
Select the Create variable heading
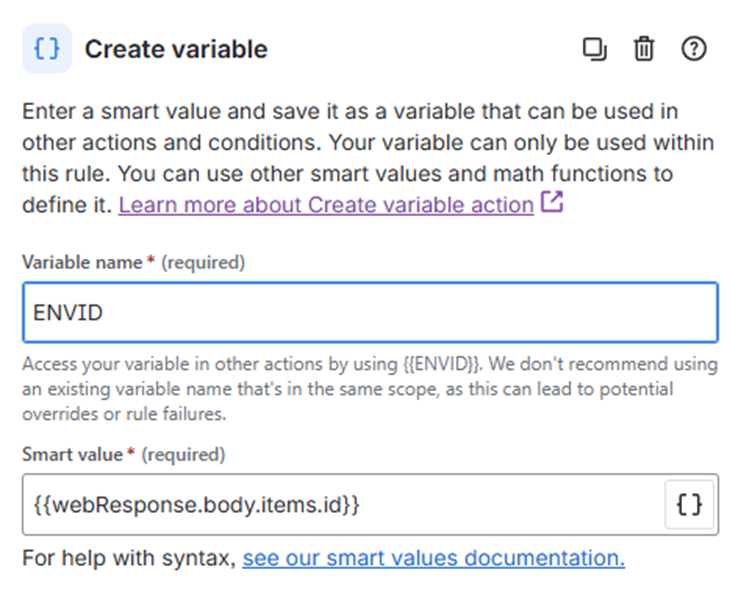point(176,49)
